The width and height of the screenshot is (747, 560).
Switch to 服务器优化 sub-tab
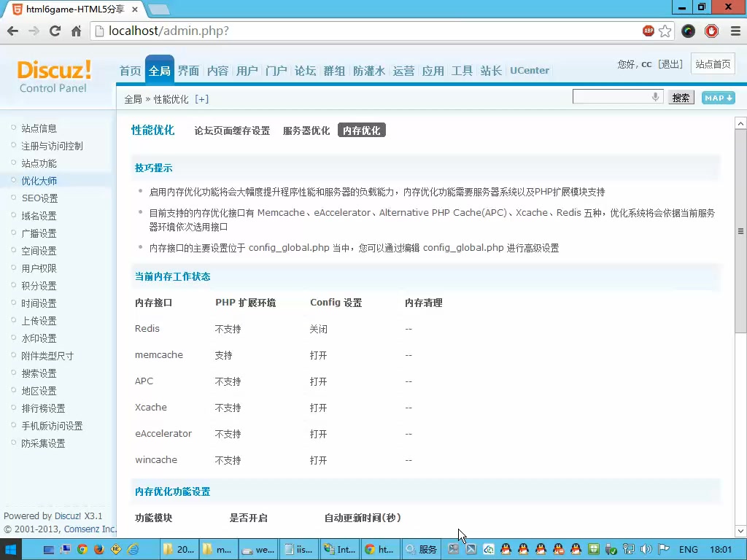[x=306, y=131]
